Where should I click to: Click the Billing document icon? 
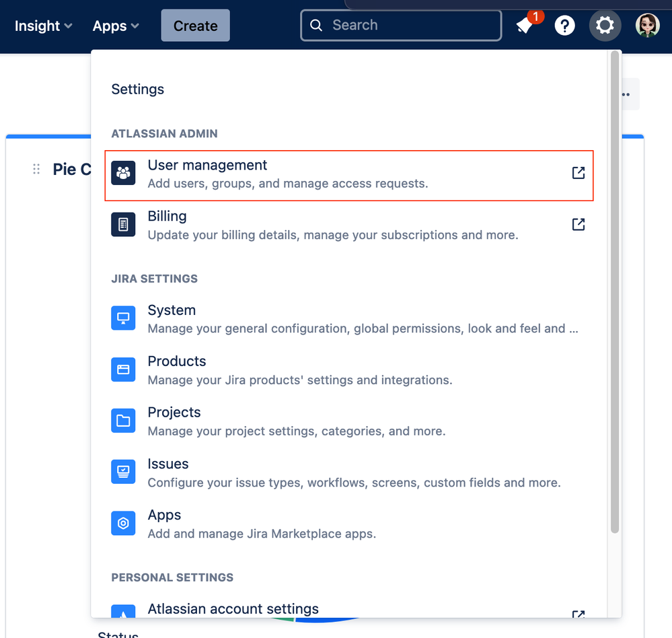(x=123, y=224)
